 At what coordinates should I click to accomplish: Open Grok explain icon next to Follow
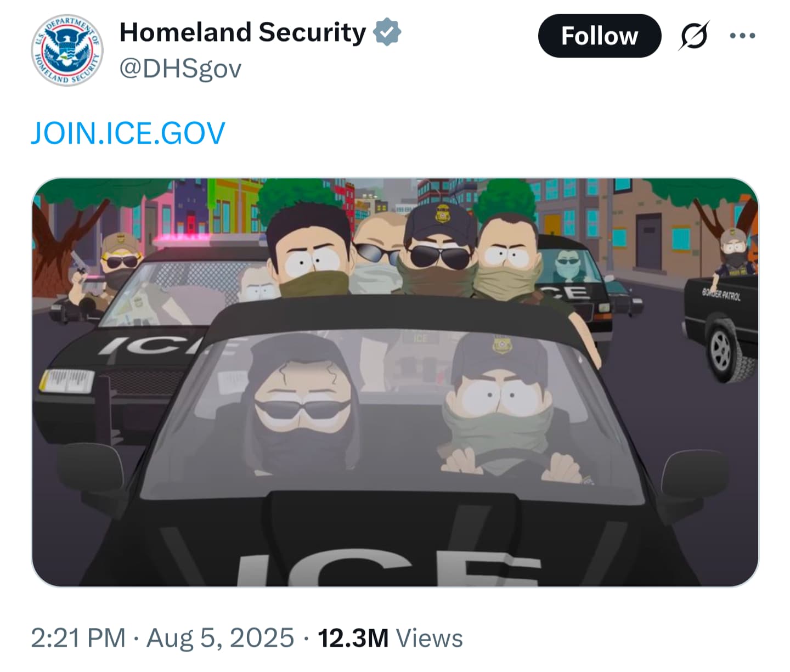pyautogui.click(x=694, y=36)
